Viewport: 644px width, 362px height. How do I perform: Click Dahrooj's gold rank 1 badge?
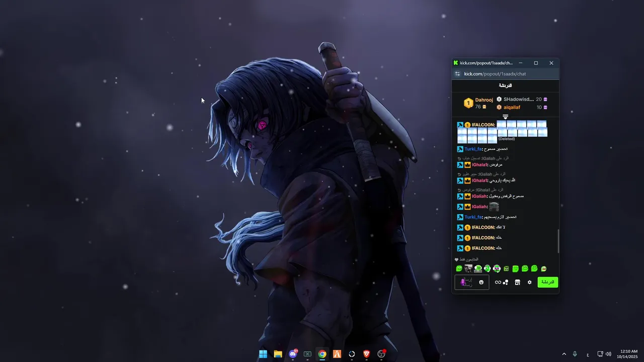click(468, 103)
